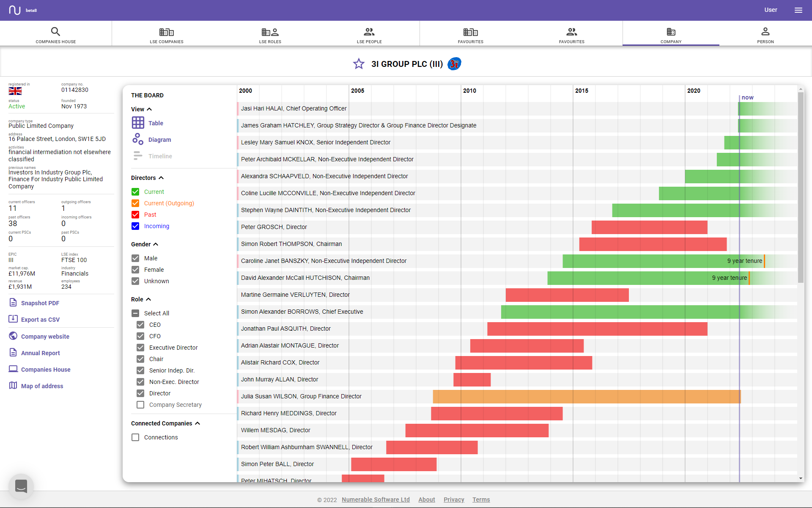Click the timeline scroll-down arrow
Screen dimensions: 812x508
[801, 478]
